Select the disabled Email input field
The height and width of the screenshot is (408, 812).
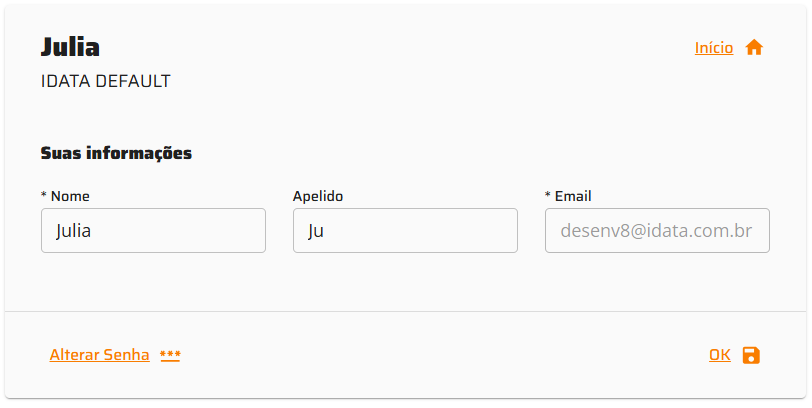657,231
